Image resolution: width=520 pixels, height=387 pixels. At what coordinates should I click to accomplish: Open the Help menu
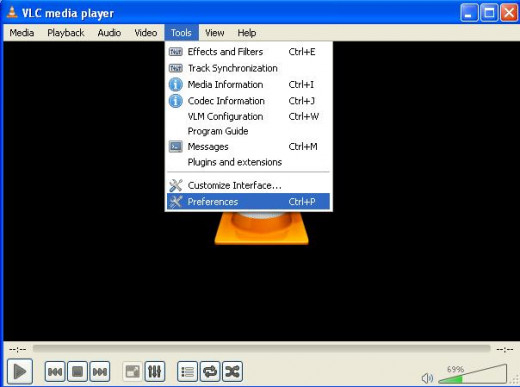tap(247, 33)
